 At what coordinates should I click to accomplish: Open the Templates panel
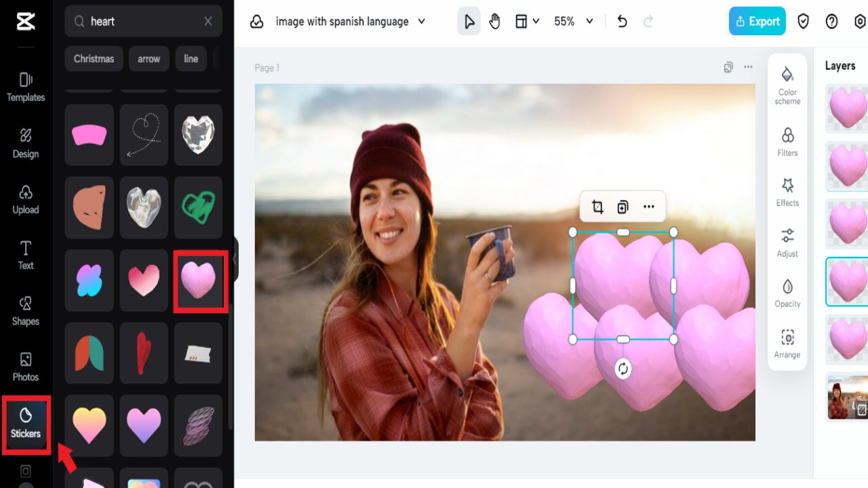[x=26, y=87]
